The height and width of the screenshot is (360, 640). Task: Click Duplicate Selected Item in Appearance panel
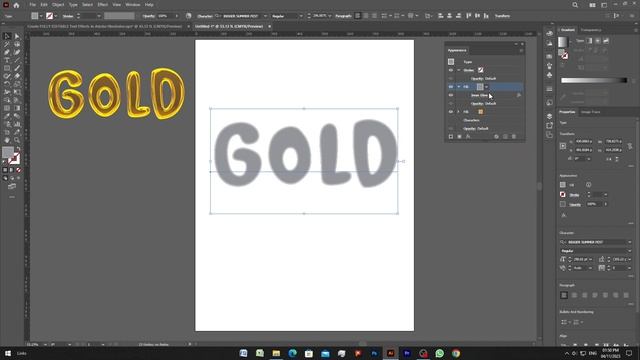pos(505,137)
